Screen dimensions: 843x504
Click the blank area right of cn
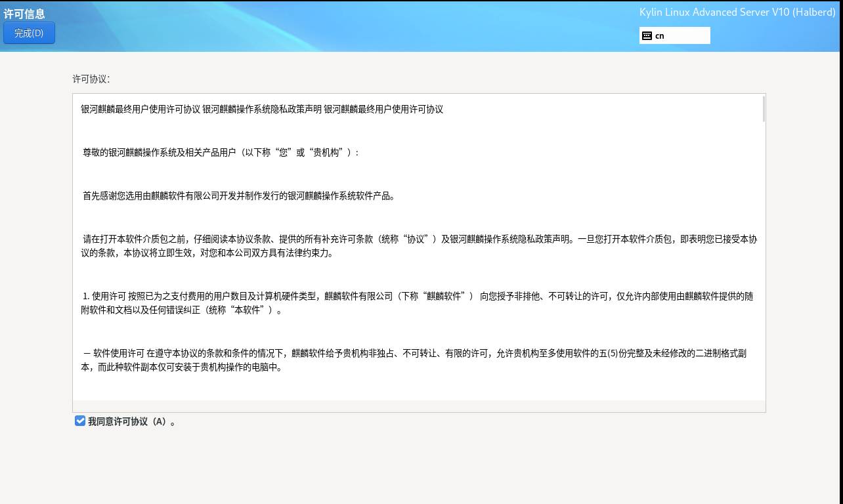[x=689, y=35]
